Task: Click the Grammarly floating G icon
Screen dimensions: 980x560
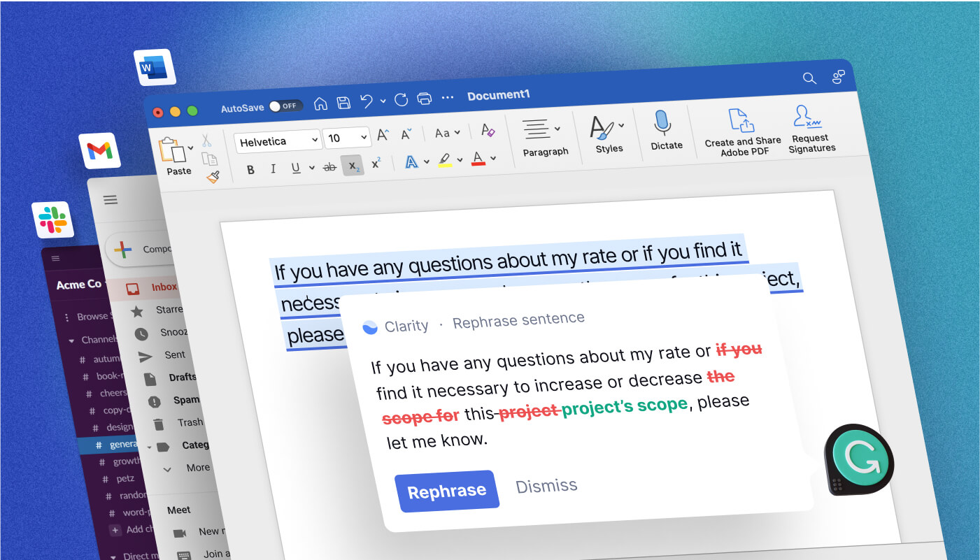Action: 858,459
